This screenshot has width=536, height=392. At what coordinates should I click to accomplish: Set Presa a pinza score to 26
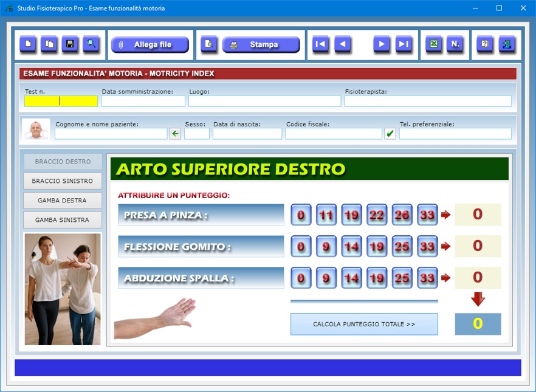402,215
